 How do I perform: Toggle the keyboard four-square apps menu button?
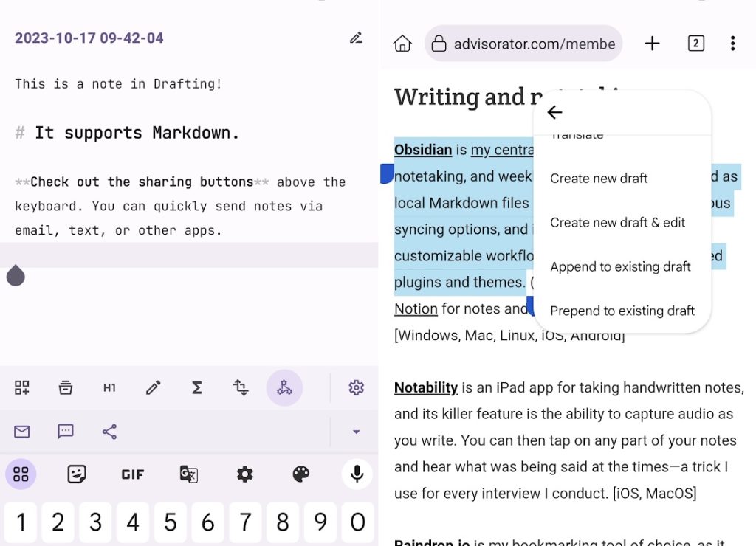click(x=21, y=474)
